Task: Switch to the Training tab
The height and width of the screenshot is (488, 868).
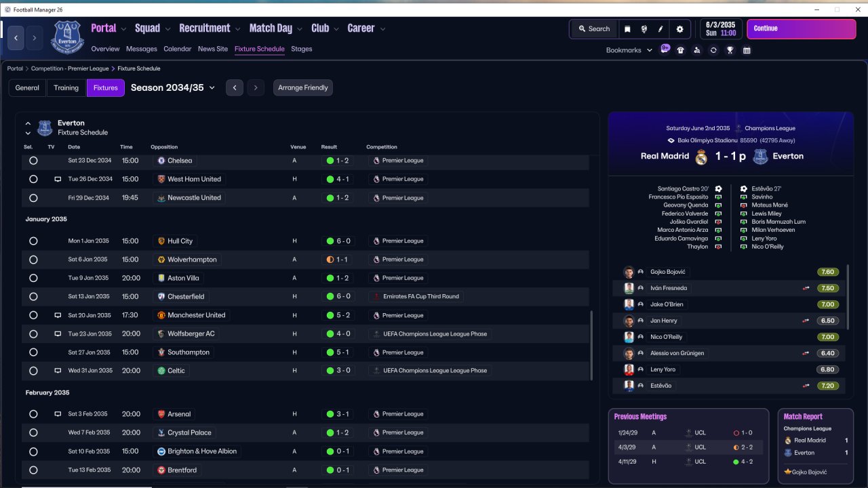Action: pyautogui.click(x=66, y=87)
